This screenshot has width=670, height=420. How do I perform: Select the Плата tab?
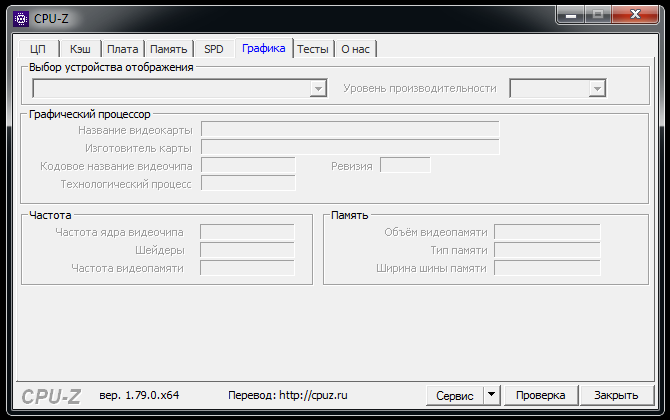pyautogui.click(x=123, y=49)
